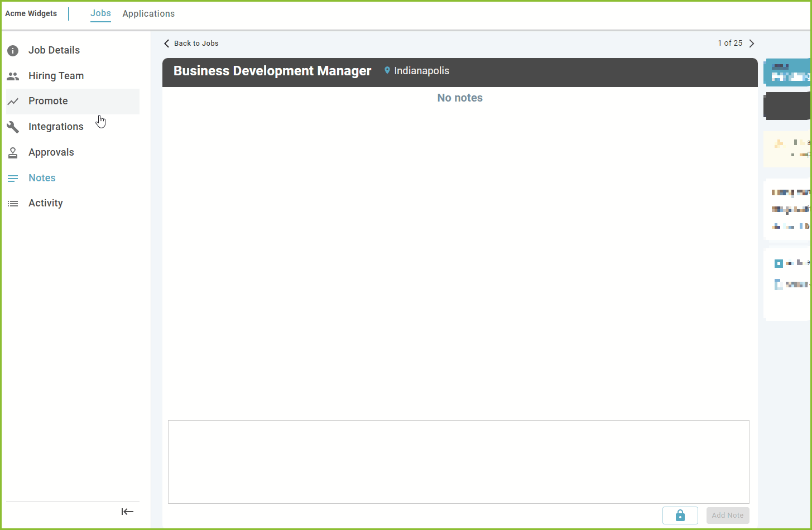Click the Integrations wrench icon

click(x=13, y=127)
